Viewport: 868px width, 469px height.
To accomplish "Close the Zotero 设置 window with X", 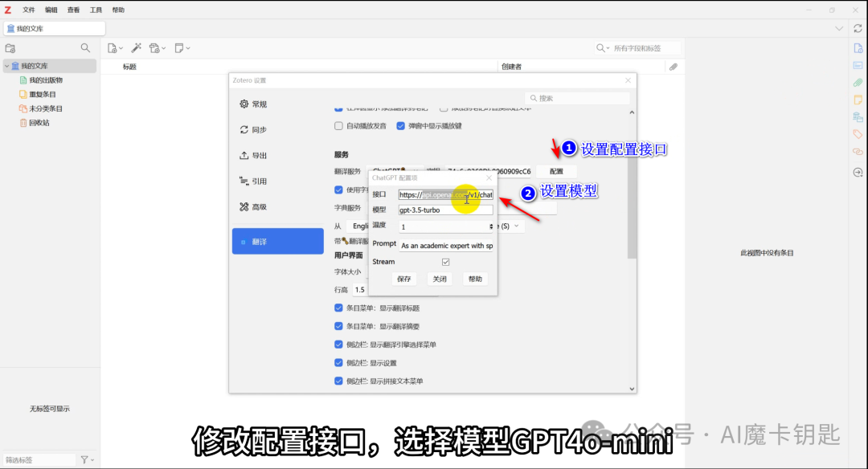I will [628, 80].
